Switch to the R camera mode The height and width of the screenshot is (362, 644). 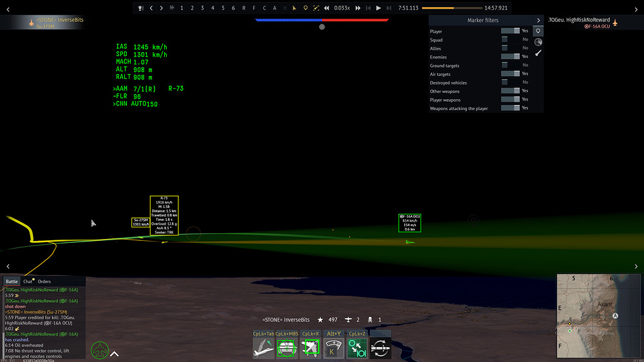pyautogui.click(x=243, y=8)
